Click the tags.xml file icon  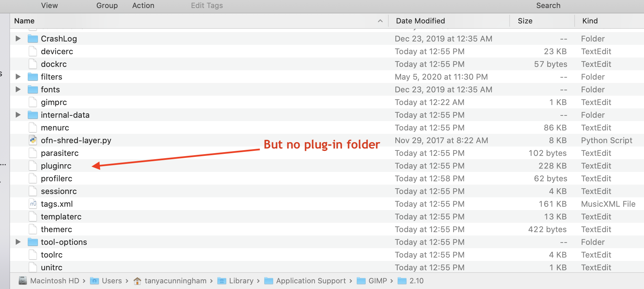33,204
